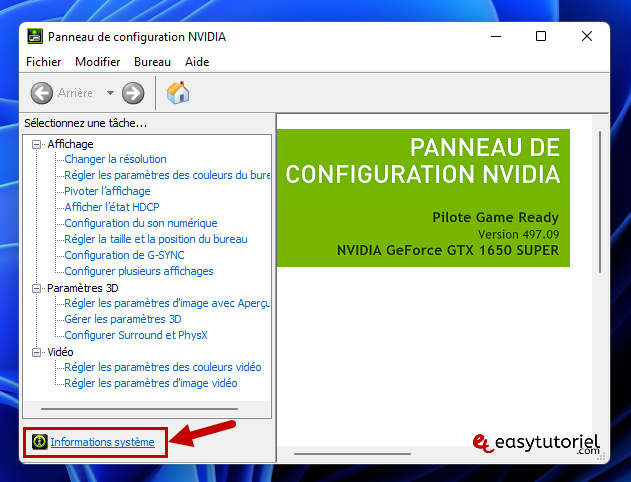
Task: Click the Arrière back label
Action: [x=75, y=93]
